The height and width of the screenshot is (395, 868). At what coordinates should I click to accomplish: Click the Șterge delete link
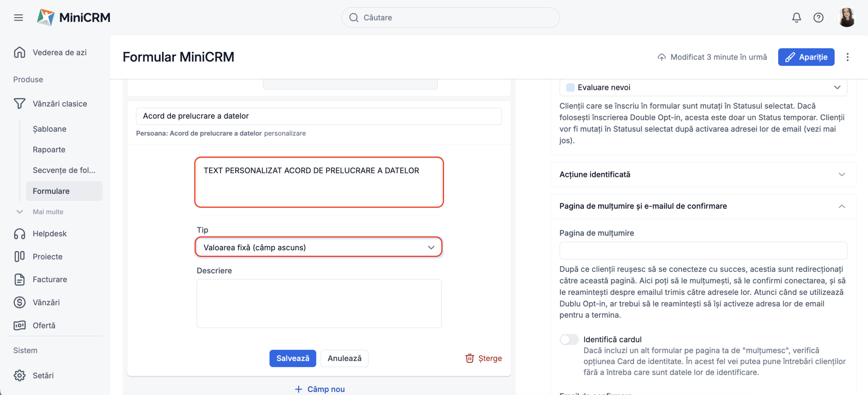coord(484,358)
